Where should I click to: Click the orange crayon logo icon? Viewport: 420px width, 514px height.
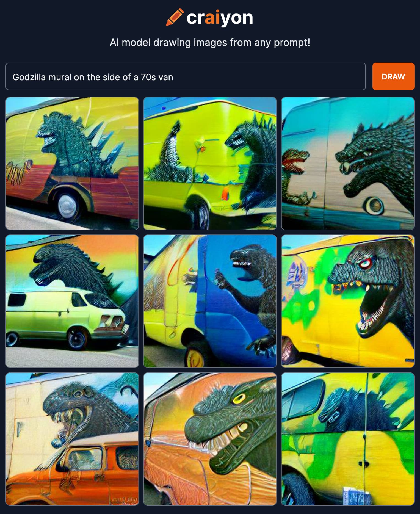point(175,17)
